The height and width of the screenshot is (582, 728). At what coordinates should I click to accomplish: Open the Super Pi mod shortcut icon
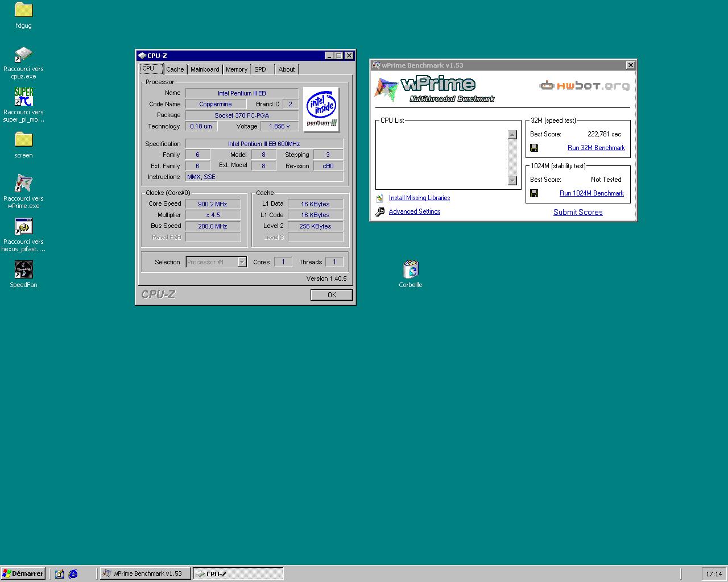click(23, 97)
